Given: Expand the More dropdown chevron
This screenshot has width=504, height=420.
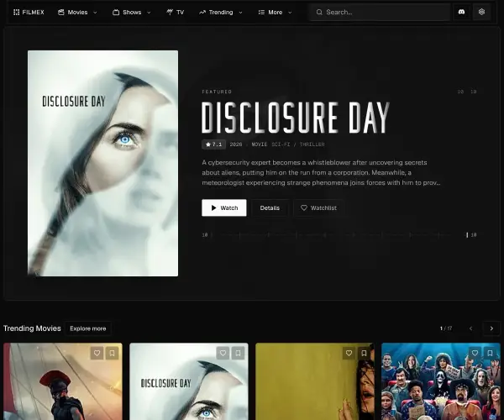Looking at the screenshot, I should (x=290, y=13).
